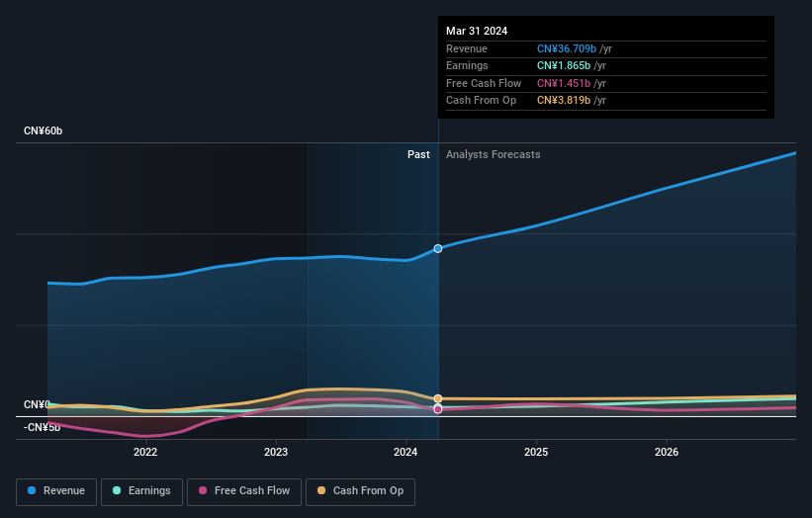This screenshot has width=812, height=518.
Task: Click the Past label in chart
Action: coord(418,154)
